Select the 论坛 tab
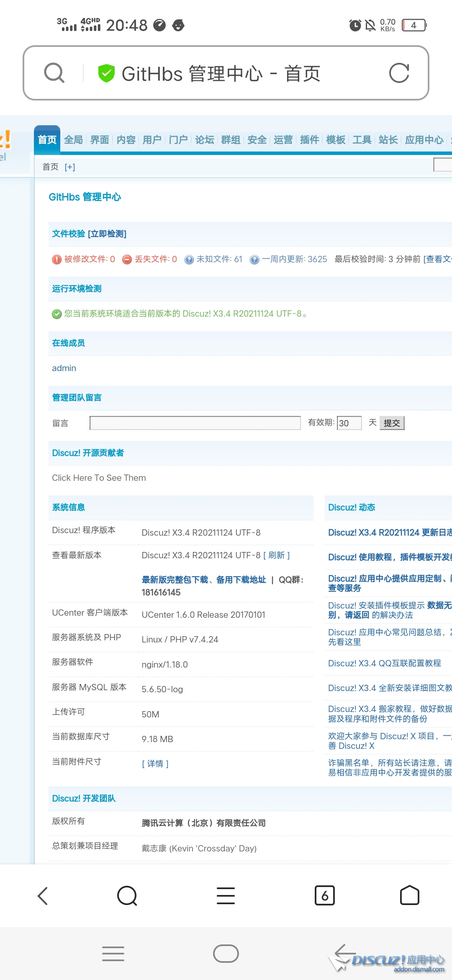The width and height of the screenshot is (452, 980). tap(205, 139)
